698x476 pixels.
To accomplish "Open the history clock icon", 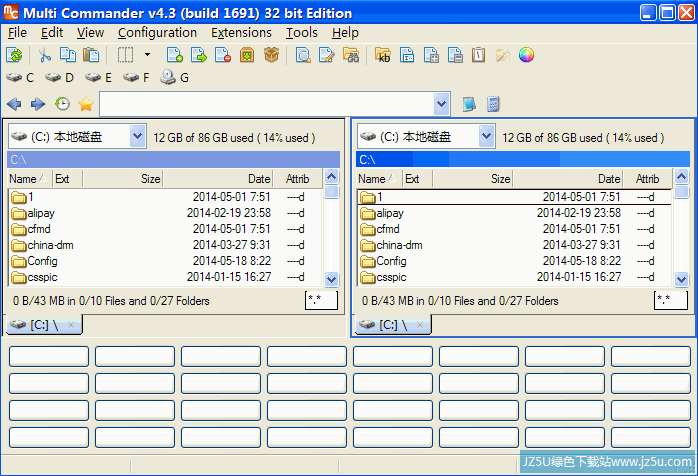I will pos(62,104).
